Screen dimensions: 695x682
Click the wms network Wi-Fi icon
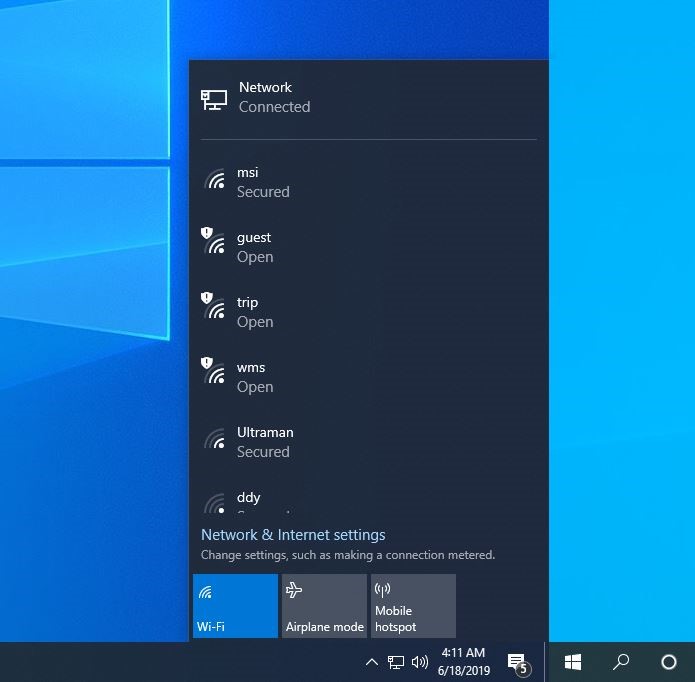pyautogui.click(x=214, y=374)
